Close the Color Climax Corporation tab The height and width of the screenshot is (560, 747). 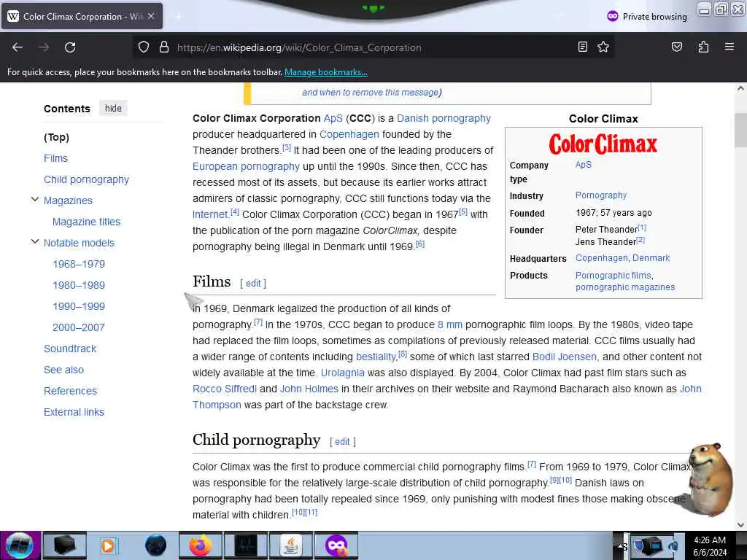point(151,16)
